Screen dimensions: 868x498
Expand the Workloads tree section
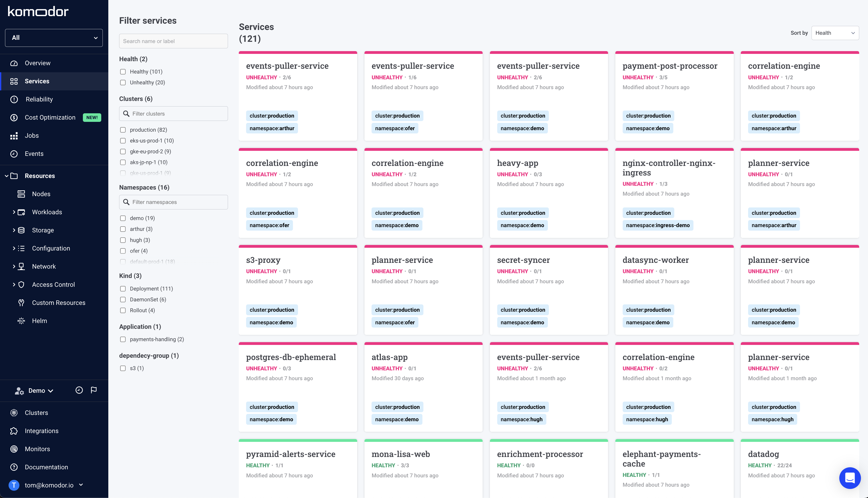click(14, 212)
